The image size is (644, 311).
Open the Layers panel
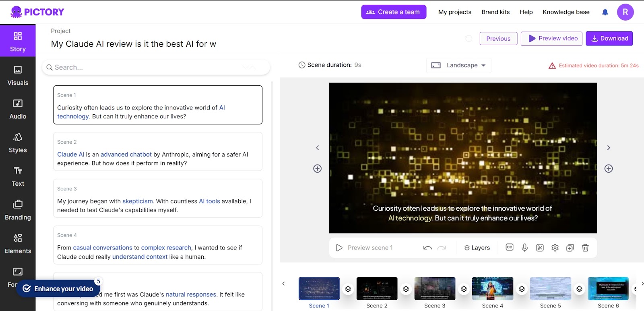[477, 248]
